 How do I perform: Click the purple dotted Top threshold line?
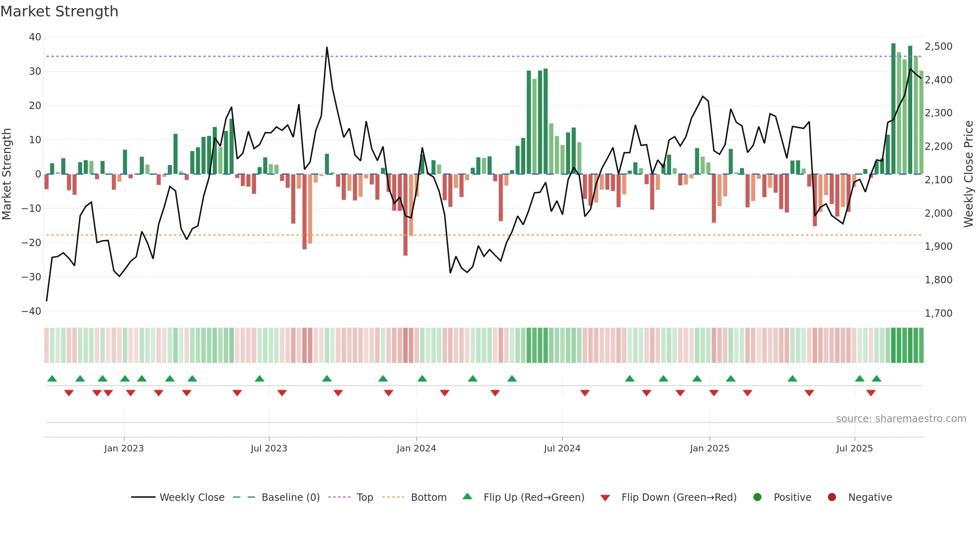[484, 56]
